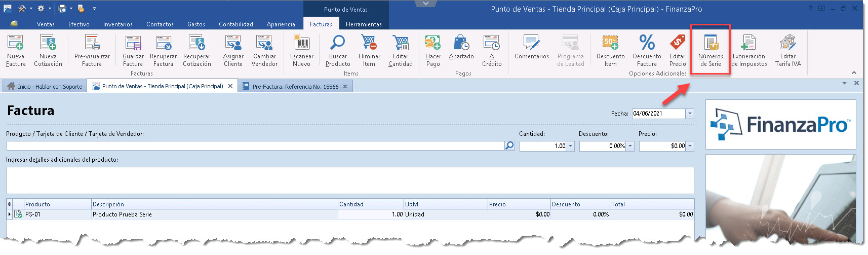
Task: Click Unidad cell in UdM column
Action: pyautogui.click(x=446, y=214)
